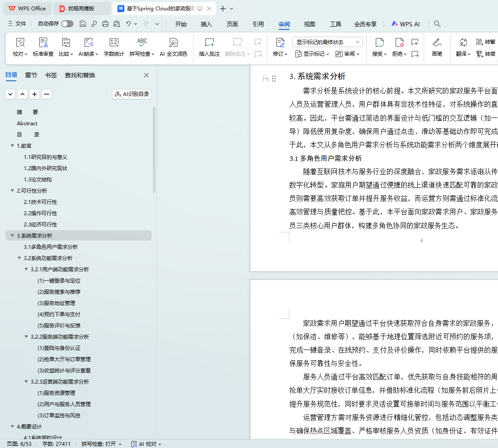Switch to the 视图 ribbon tab
Screen dimensions: 498x448
(x=309, y=24)
